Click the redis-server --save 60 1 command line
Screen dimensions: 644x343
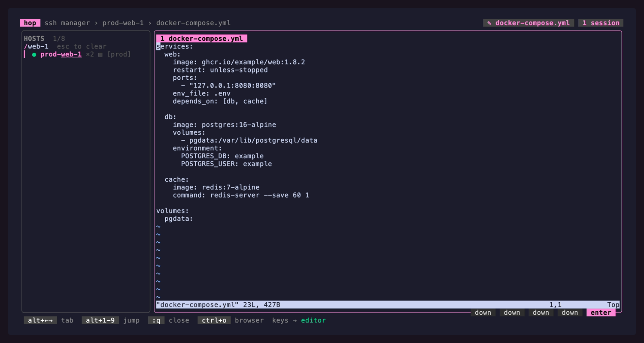coord(241,195)
